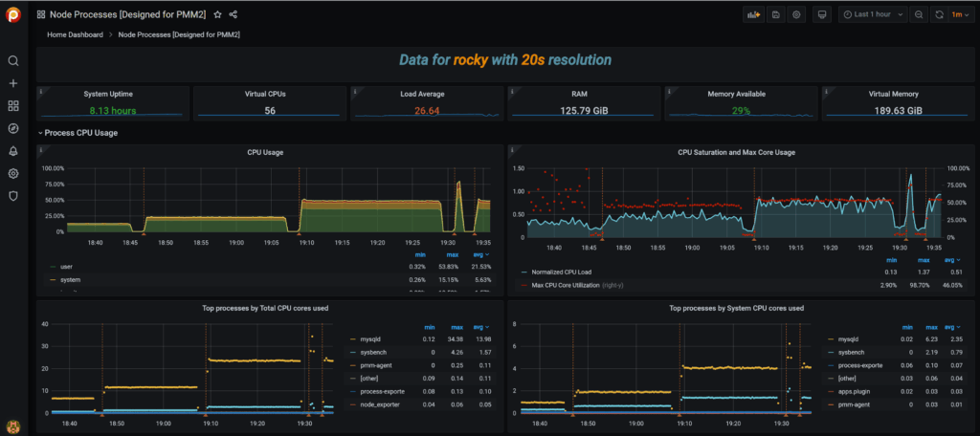Open the Server Admin shield icon
Image resolution: width=980 pixels, height=436 pixels.
tap(13, 195)
